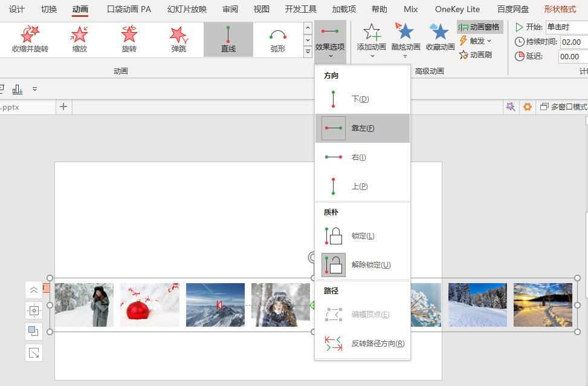This screenshot has width=588, height=386.
Task: Select the 旋转 (Spin) animation
Action: coord(129,38)
